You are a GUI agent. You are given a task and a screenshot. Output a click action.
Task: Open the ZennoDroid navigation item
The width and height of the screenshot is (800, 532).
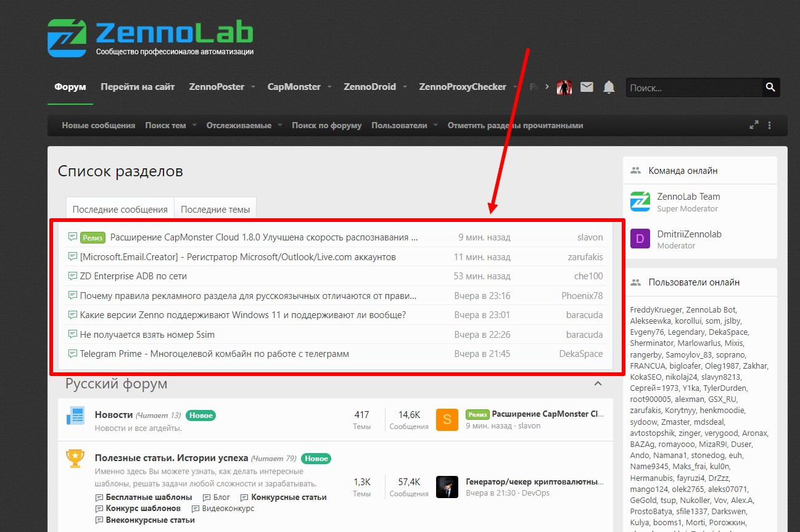(370, 87)
